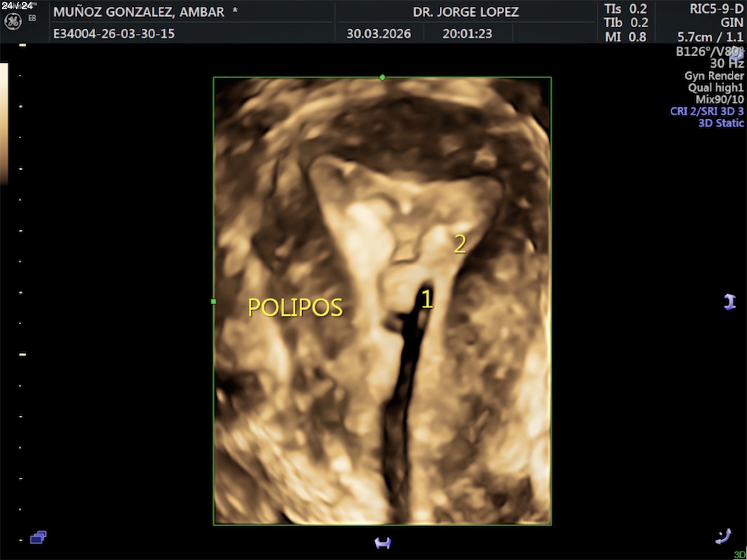Image resolution: width=747 pixels, height=560 pixels.
Task: Click the green square handle on the box's left edge
Action: (213, 301)
